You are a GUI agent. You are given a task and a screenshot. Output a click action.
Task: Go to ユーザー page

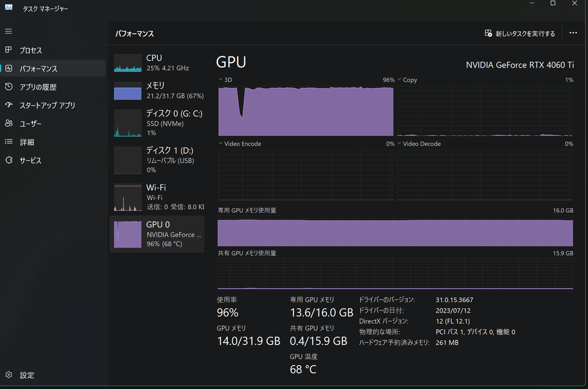[53, 124]
